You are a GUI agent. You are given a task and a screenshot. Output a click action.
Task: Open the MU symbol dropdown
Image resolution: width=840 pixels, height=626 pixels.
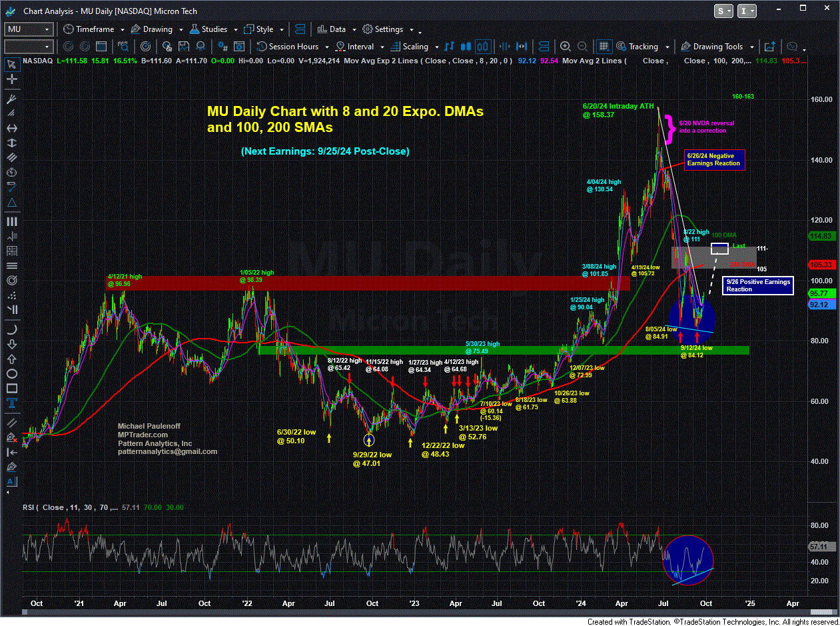click(x=47, y=29)
